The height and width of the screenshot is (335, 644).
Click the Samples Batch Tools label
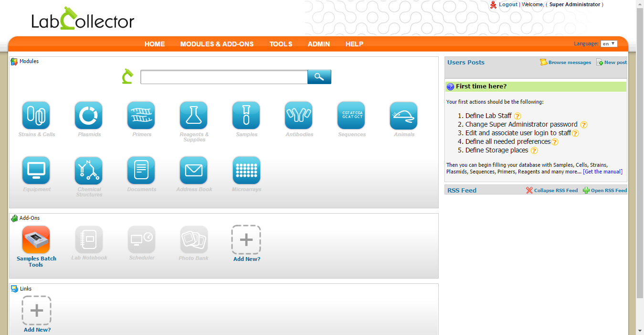(x=36, y=262)
